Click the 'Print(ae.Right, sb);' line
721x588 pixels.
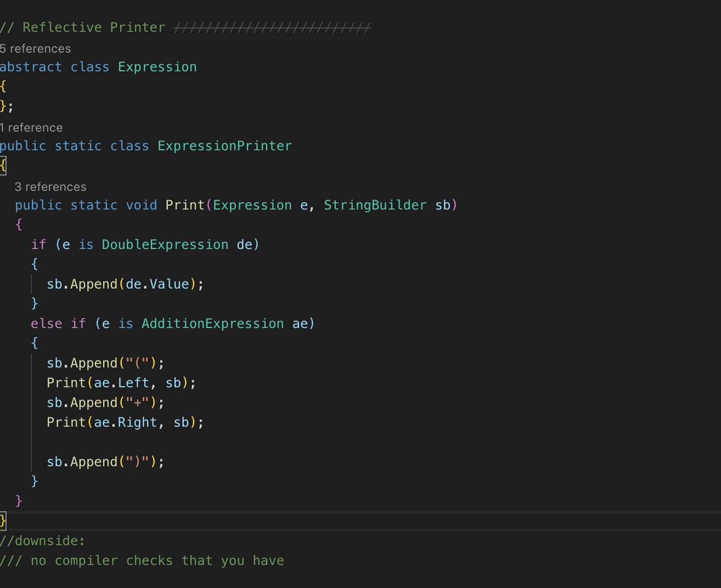pos(125,422)
